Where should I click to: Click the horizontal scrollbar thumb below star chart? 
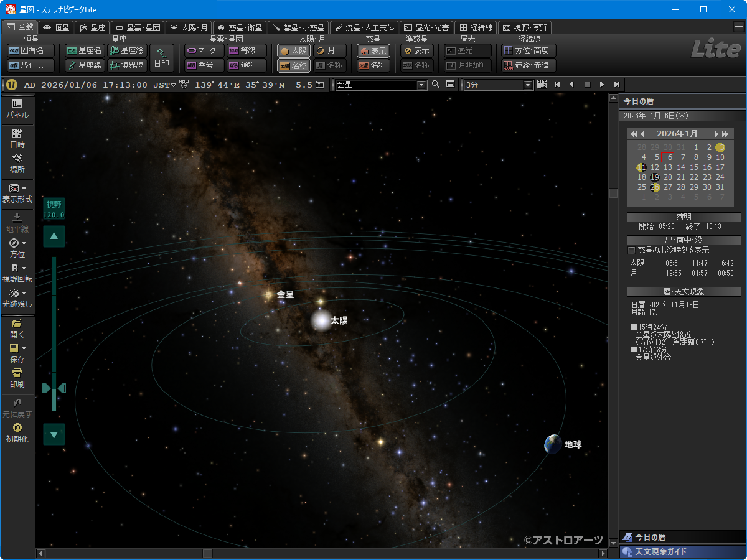coord(207,553)
